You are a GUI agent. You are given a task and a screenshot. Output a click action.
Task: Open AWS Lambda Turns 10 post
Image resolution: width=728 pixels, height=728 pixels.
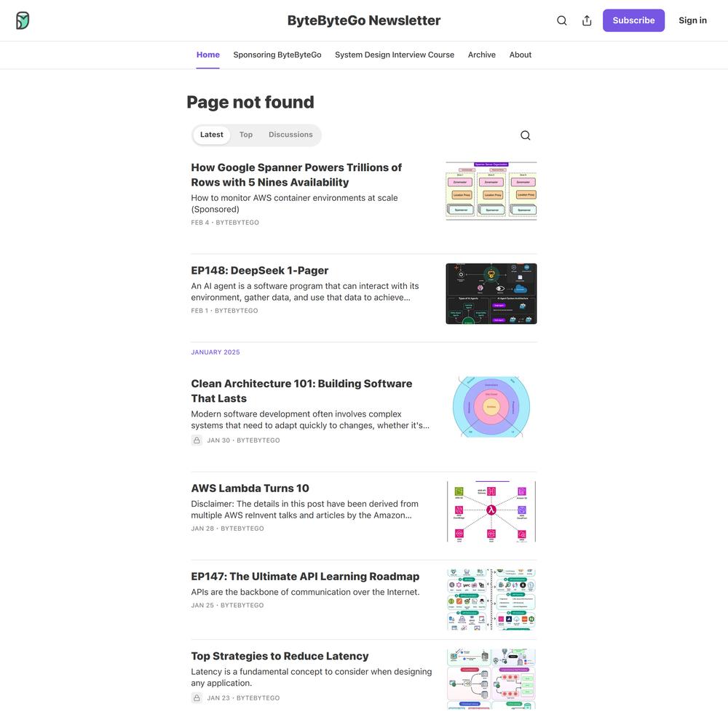(x=250, y=488)
